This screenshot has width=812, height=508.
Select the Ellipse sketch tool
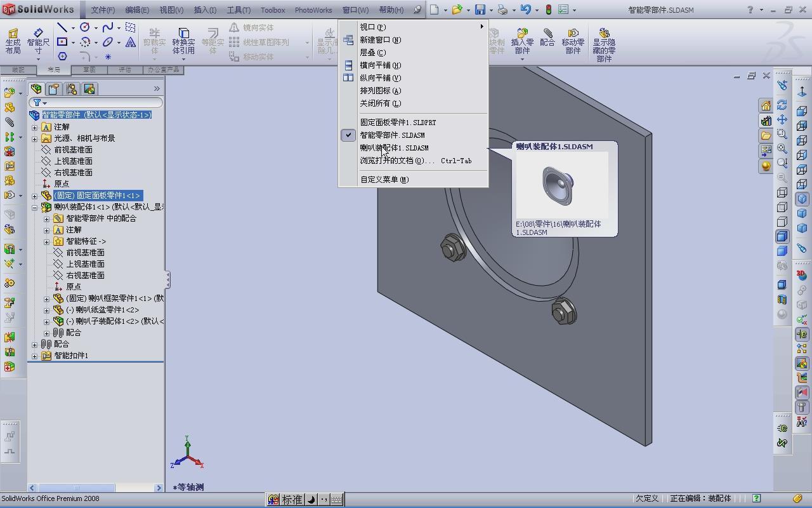[x=108, y=42]
